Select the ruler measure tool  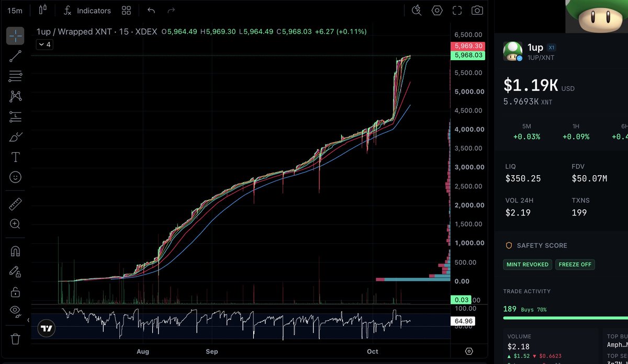pyautogui.click(x=15, y=204)
